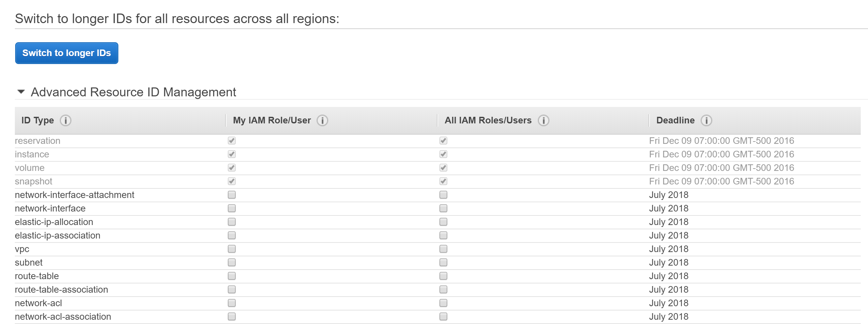Click the Switch to longer IDs button
This screenshot has width=868, height=324.
(x=66, y=53)
